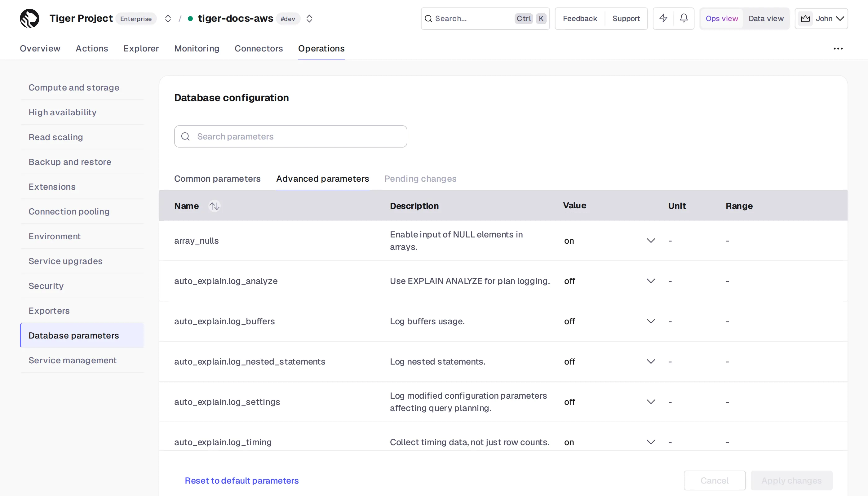Click the Enterprise plan badge
This screenshot has height=496, width=868.
point(136,19)
